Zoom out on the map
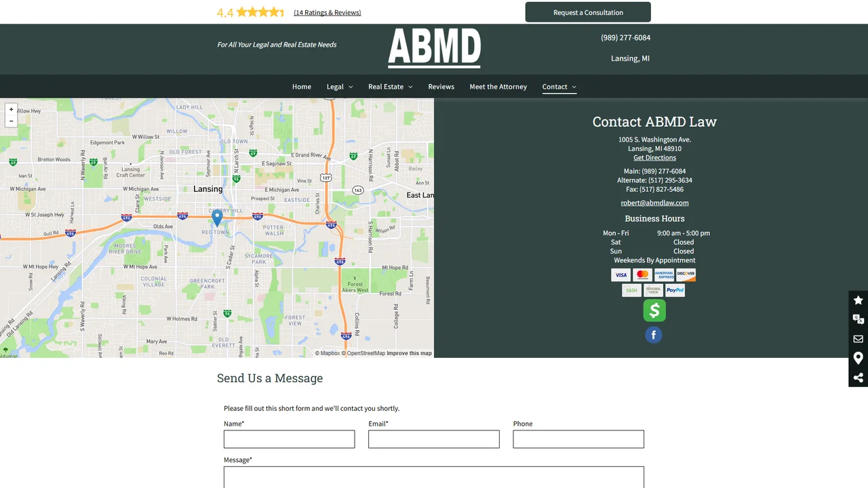Image resolution: width=868 pixels, height=488 pixels. (x=11, y=121)
